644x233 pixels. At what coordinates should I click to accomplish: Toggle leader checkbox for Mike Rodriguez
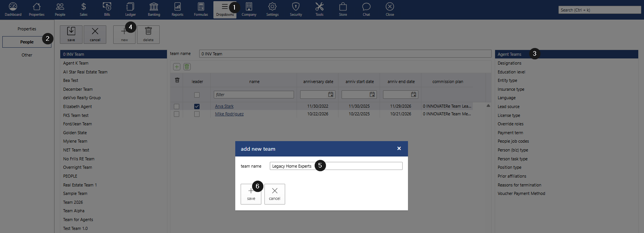pos(197,114)
